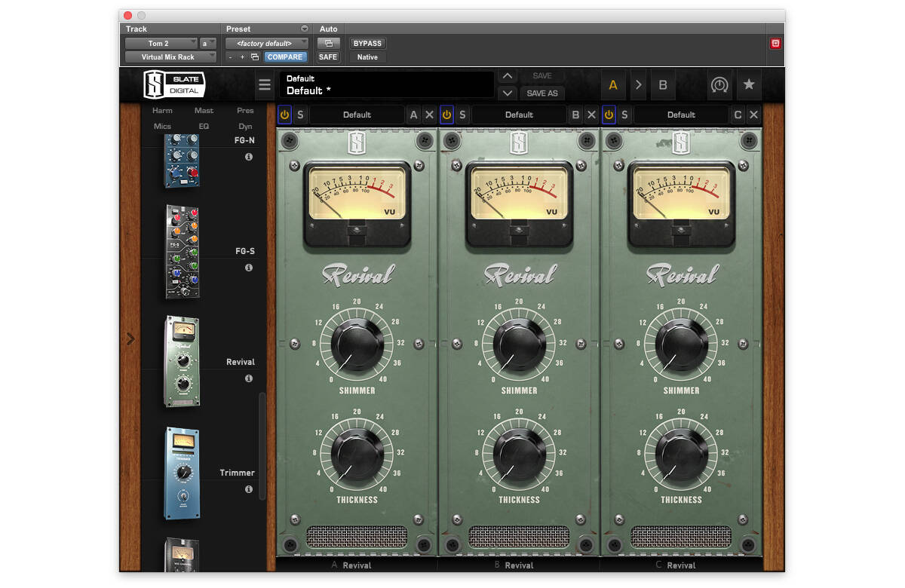Image resolution: width=905 pixels, height=588 pixels.
Task: Select the EQ module category
Action: (204, 127)
